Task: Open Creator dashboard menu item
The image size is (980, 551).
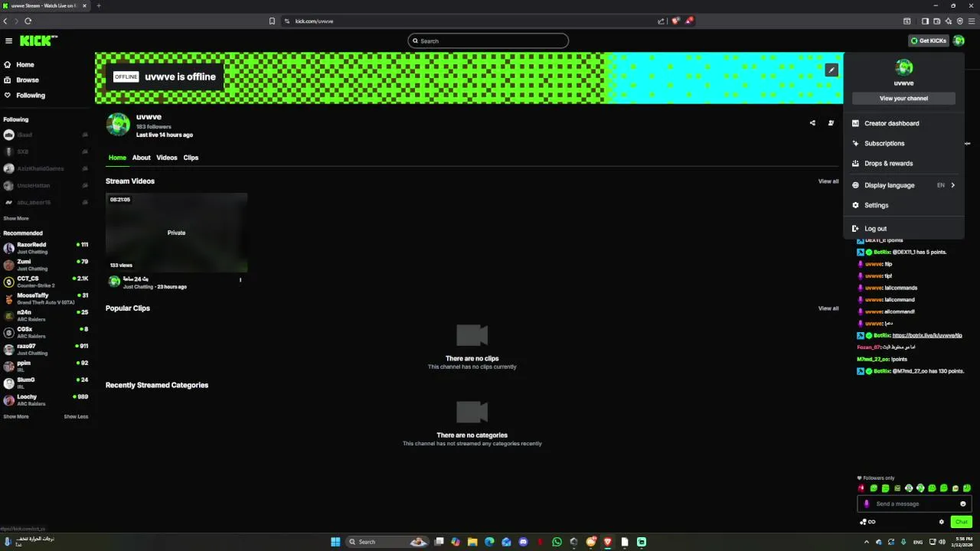Action: coord(903,123)
